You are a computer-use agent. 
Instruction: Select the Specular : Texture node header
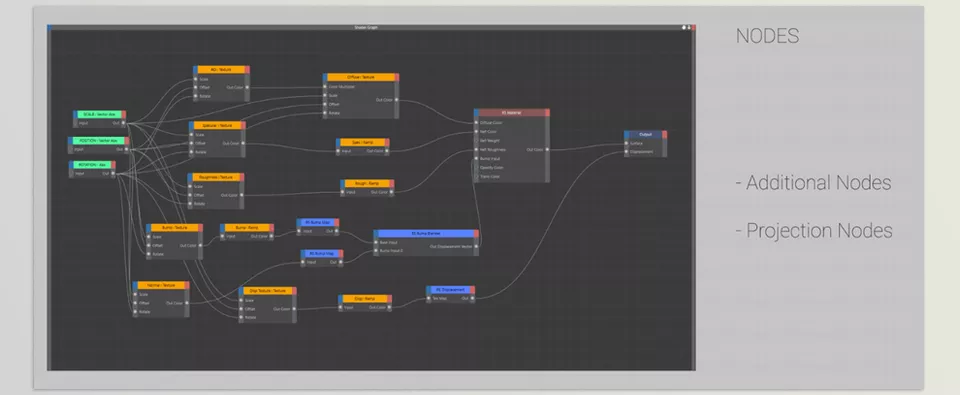(217, 126)
